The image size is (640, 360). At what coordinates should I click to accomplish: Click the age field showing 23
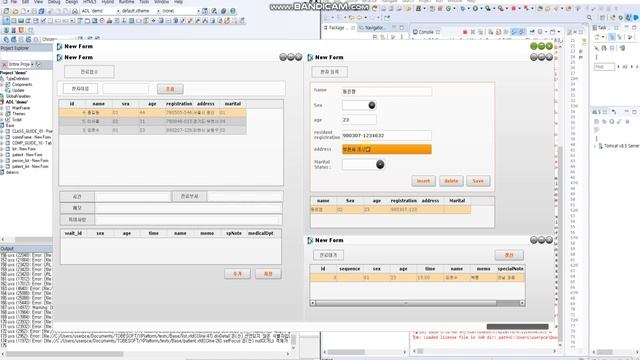(359, 120)
